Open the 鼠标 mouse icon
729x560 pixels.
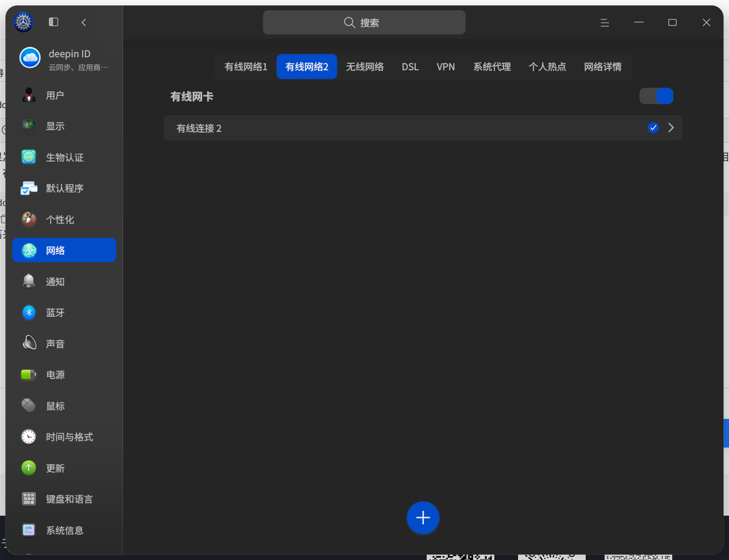point(29,406)
